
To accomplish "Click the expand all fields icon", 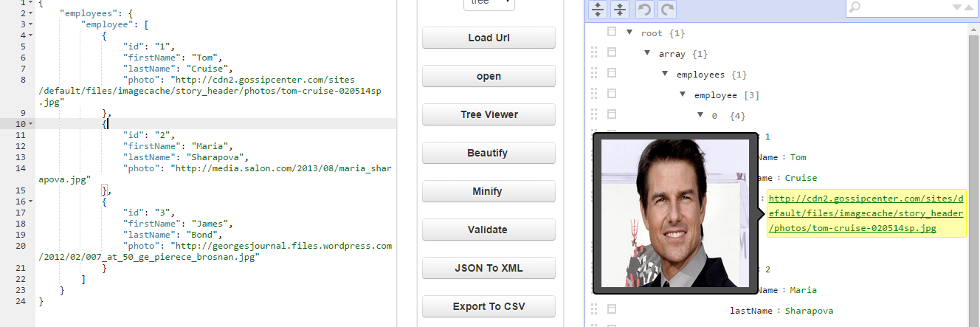I will click(x=598, y=10).
